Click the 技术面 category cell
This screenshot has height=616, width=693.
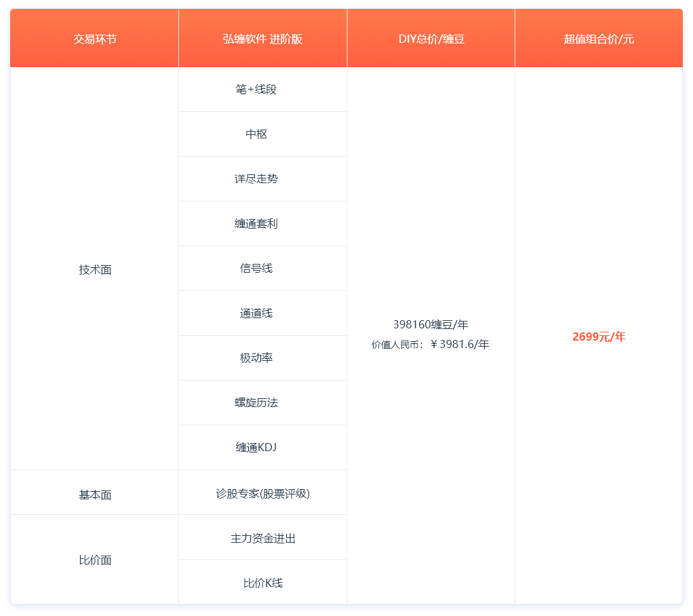(94, 269)
